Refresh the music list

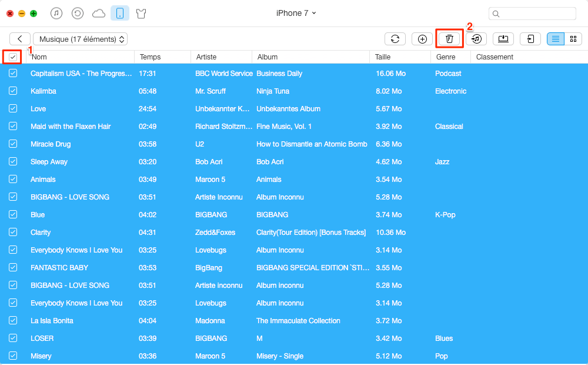[395, 39]
